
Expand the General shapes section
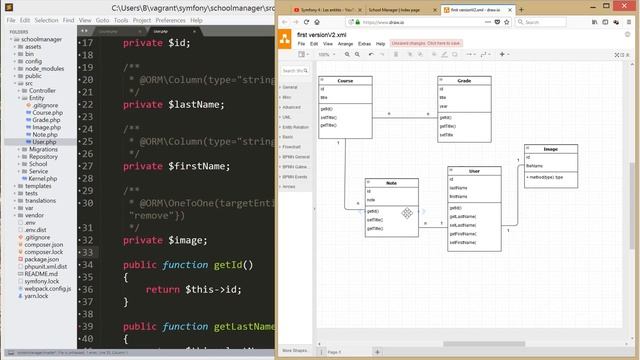click(289, 87)
